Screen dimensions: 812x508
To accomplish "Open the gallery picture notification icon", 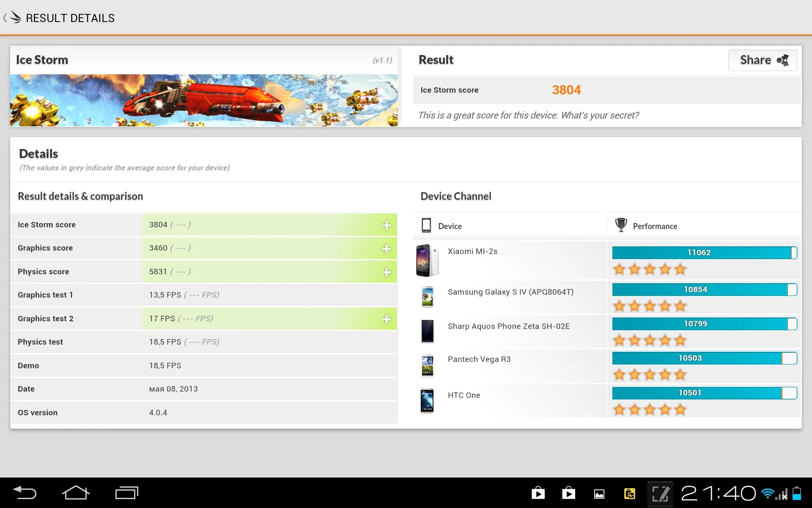I will pyautogui.click(x=599, y=494).
